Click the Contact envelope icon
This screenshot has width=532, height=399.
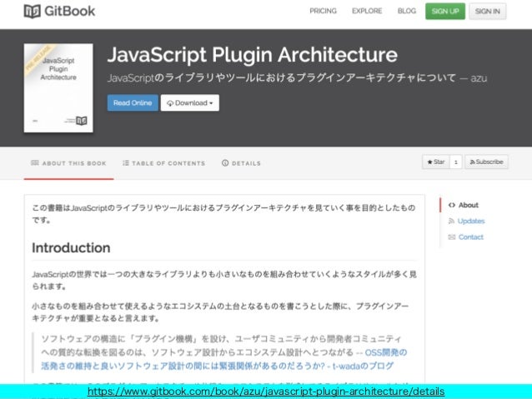(452, 237)
